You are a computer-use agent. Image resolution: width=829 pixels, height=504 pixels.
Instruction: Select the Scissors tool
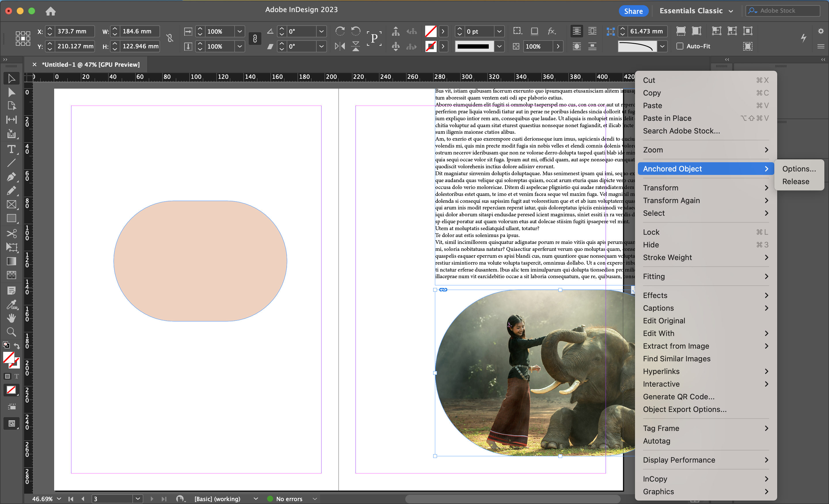11,233
